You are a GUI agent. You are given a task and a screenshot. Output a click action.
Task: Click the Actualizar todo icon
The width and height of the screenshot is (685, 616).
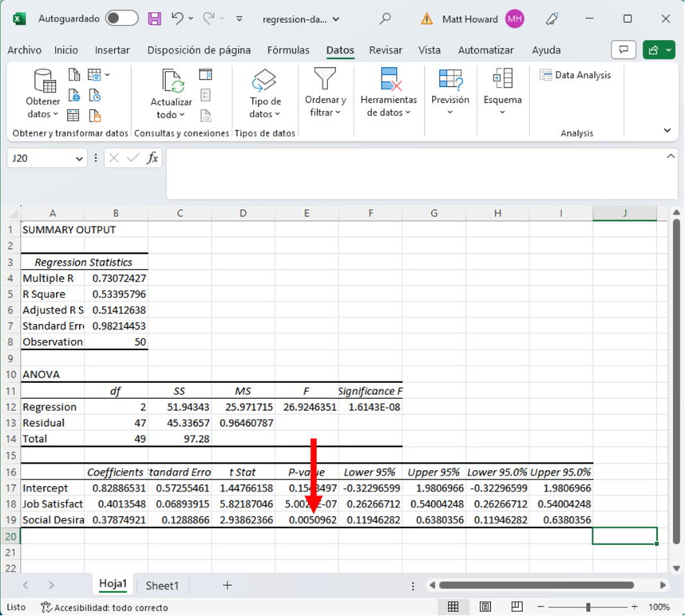click(172, 82)
